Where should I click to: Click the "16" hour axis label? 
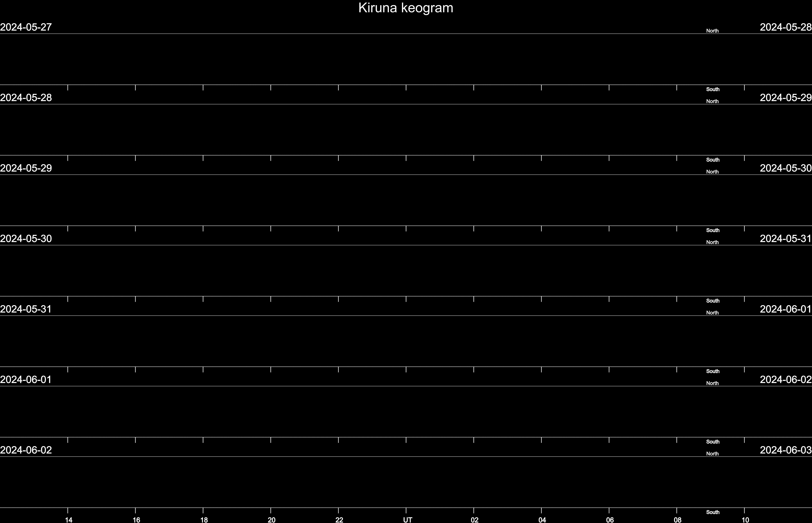136,520
